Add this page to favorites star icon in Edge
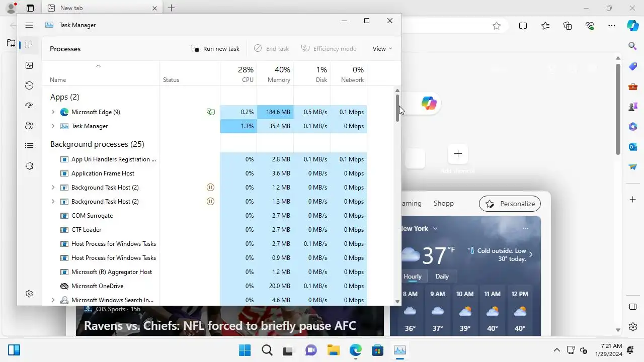This screenshot has width=644, height=362. pyautogui.click(x=497, y=26)
